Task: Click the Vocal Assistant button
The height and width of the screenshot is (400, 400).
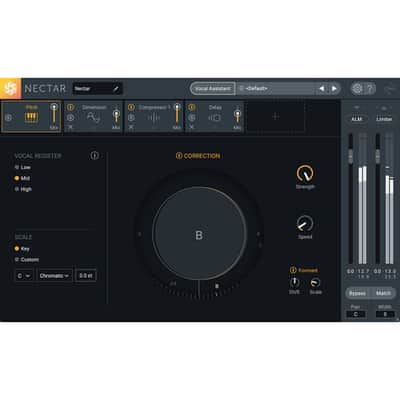Action: point(213,89)
